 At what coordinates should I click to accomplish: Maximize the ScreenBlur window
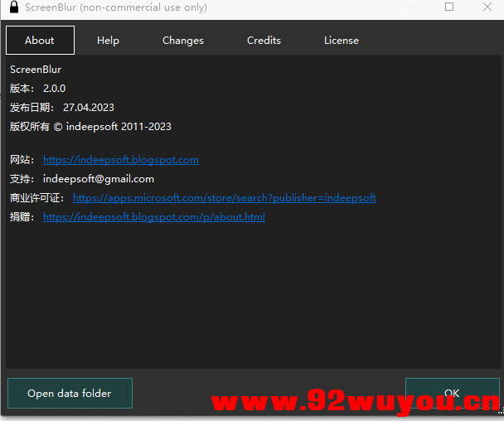click(449, 7)
